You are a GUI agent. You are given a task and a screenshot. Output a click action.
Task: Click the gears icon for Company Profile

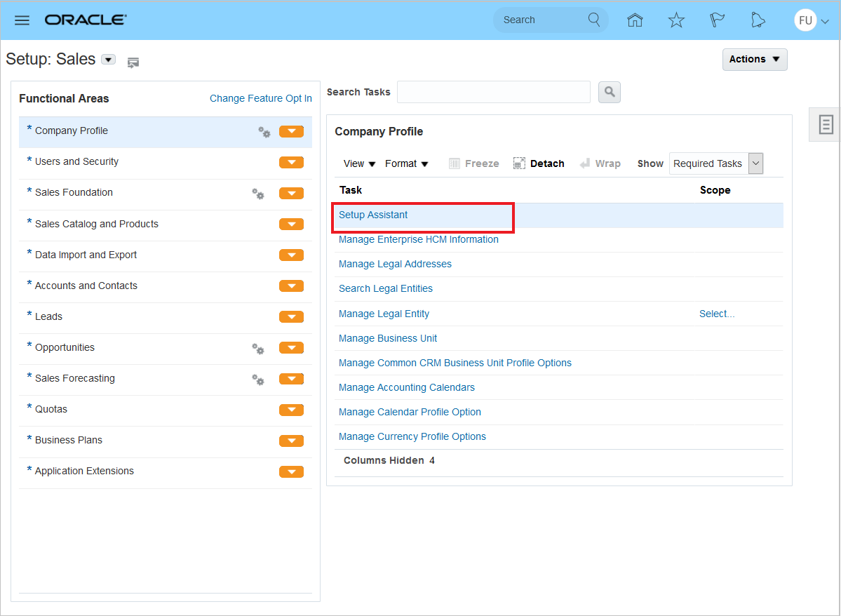264,132
